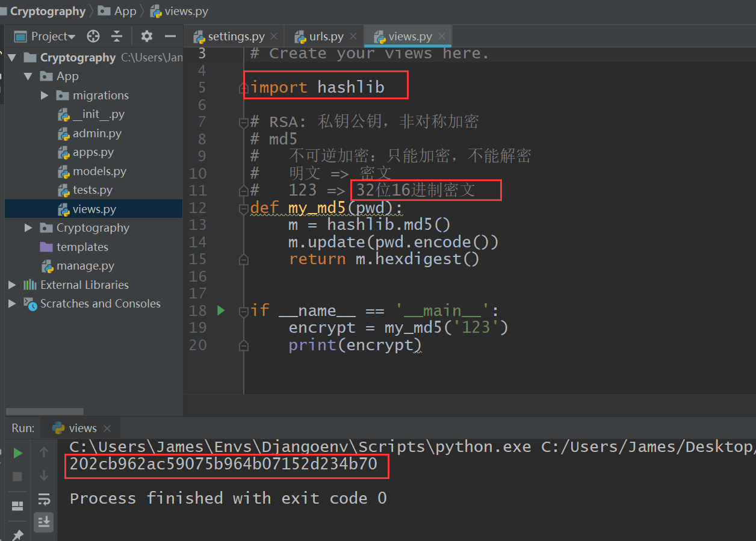Close the urls.py tab
Viewport: 756px width, 541px height.
pyautogui.click(x=353, y=37)
